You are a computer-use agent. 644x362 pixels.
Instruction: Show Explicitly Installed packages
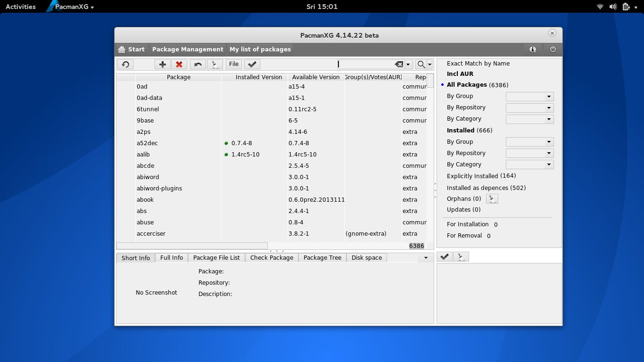pyautogui.click(x=481, y=176)
